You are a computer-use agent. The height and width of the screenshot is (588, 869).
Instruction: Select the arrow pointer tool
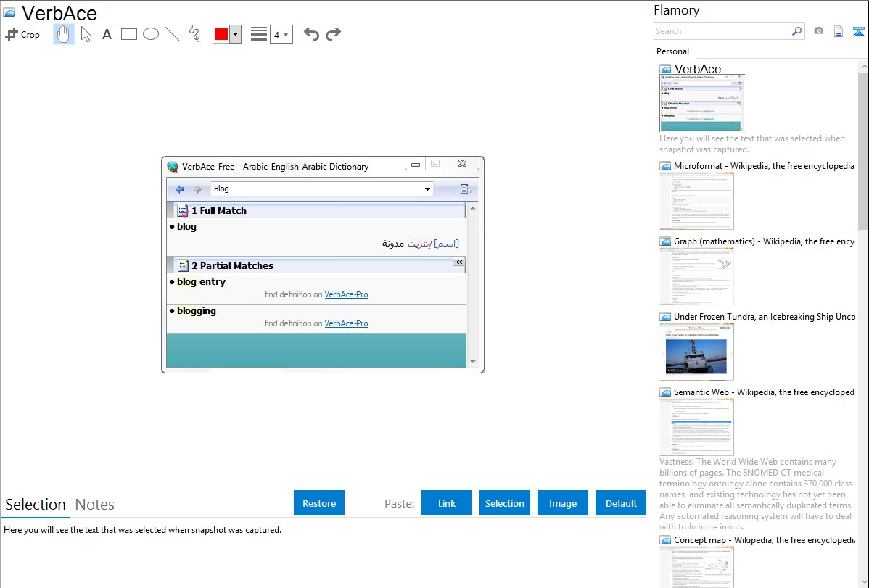(x=86, y=34)
